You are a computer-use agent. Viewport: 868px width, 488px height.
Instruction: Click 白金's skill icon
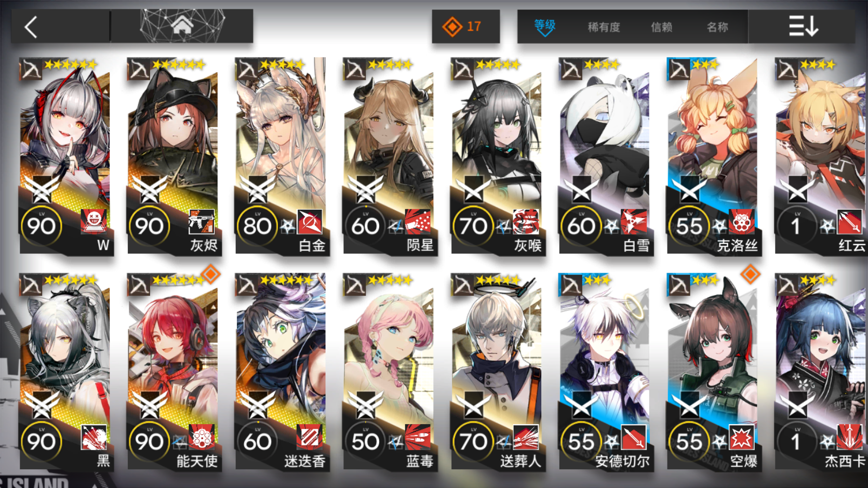(x=310, y=222)
